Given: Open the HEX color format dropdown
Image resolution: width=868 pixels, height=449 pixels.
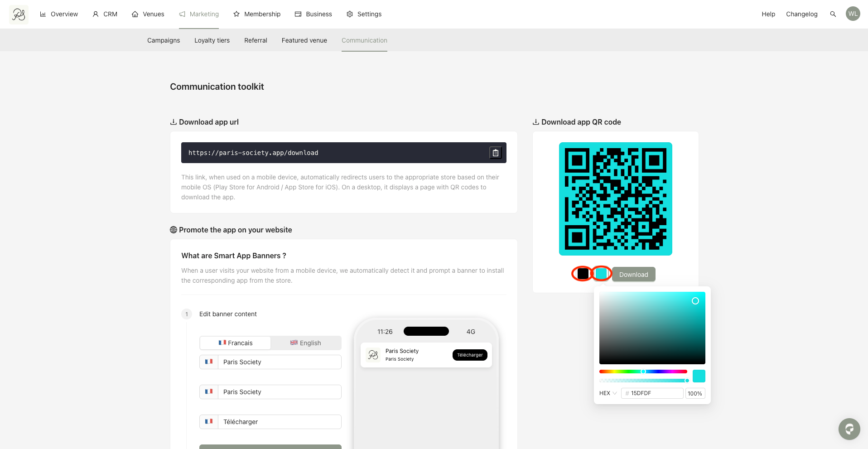Looking at the screenshot, I should pyautogui.click(x=608, y=393).
